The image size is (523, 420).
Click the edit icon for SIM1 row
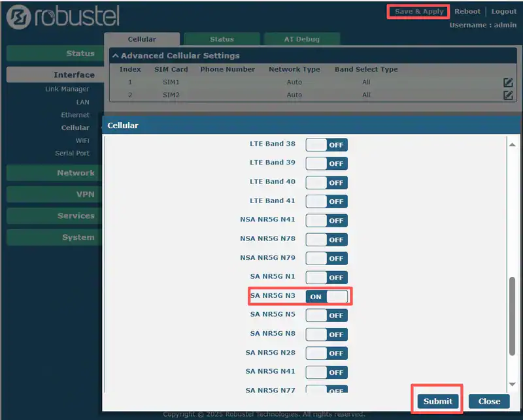(x=508, y=82)
